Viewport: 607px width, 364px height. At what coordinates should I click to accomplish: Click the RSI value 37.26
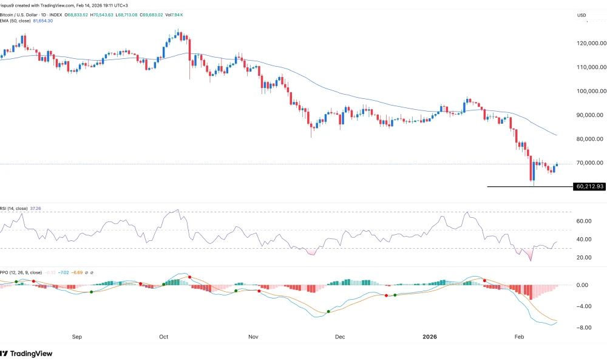[35, 208]
